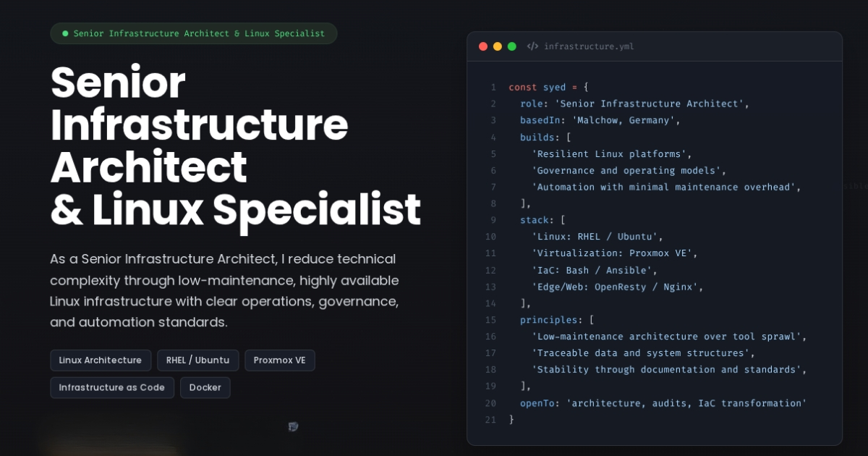
Task: Click the green window dot in code panel
Action: (x=512, y=46)
